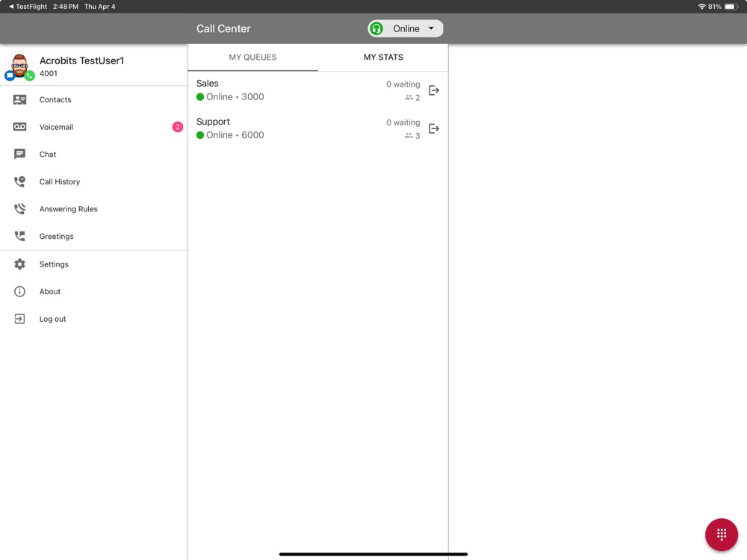Viewport: 747px width, 560px height.
Task: Log out of the Support queue
Action: coord(434,128)
